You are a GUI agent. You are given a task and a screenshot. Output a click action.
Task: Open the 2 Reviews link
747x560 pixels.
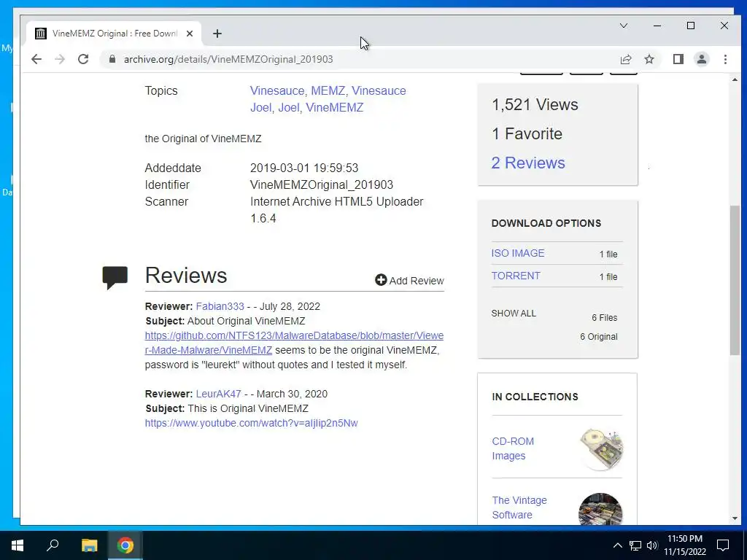(528, 163)
